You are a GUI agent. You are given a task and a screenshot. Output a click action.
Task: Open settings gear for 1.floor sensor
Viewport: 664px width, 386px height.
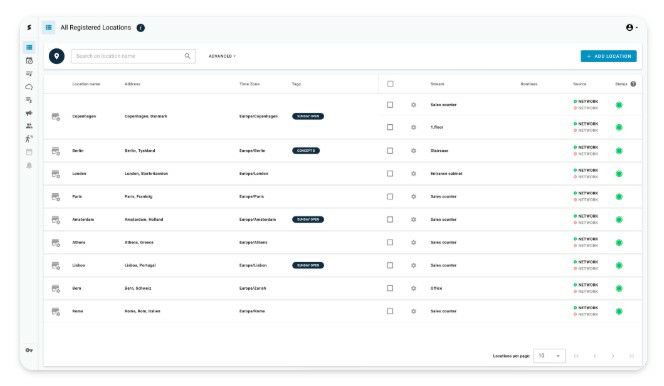pyautogui.click(x=413, y=127)
